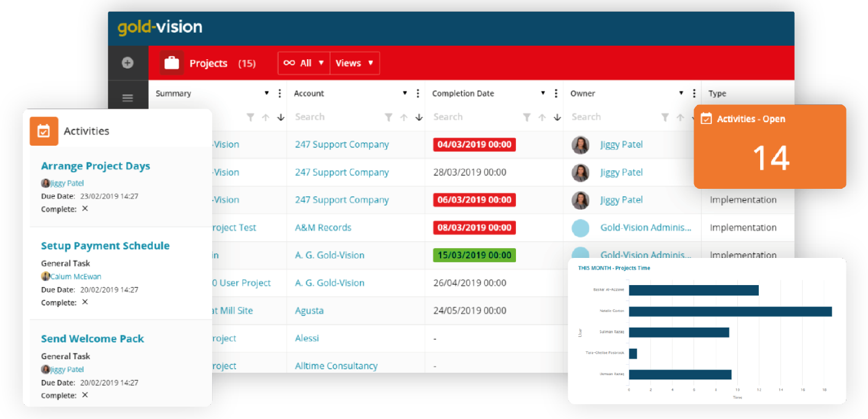Click the gold-vision logo
868x419 pixels.
point(160,27)
